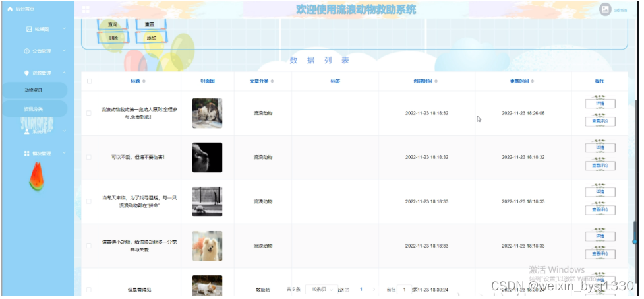Click the 标签 column header
The image size is (644, 299).
click(x=335, y=81)
